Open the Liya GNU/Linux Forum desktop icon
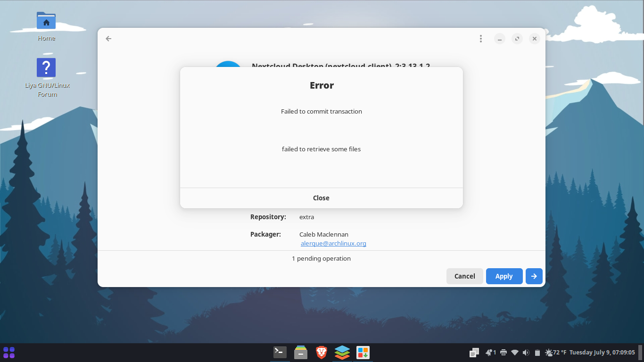The width and height of the screenshot is (644, 362). (47, 78)
